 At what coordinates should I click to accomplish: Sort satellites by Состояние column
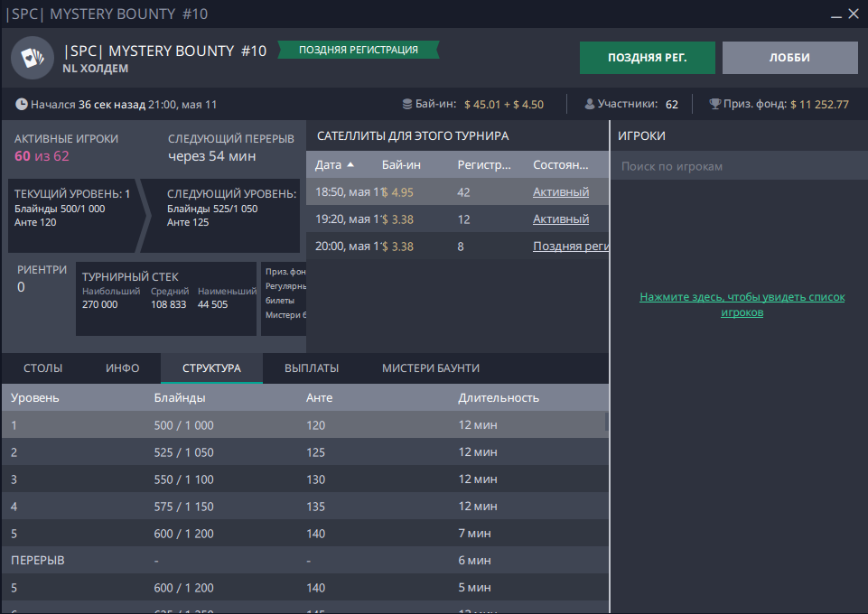(x=560, y=165)
